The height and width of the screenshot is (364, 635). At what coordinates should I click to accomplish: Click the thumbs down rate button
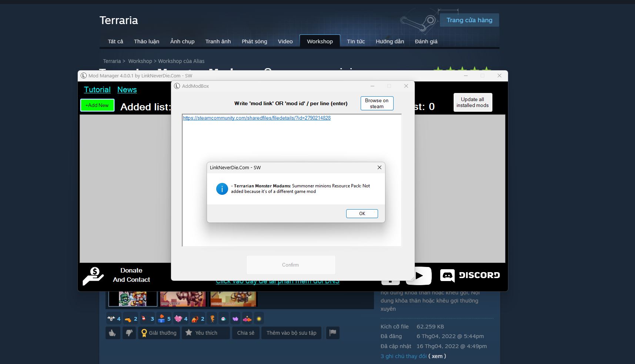tap(129, 333)
